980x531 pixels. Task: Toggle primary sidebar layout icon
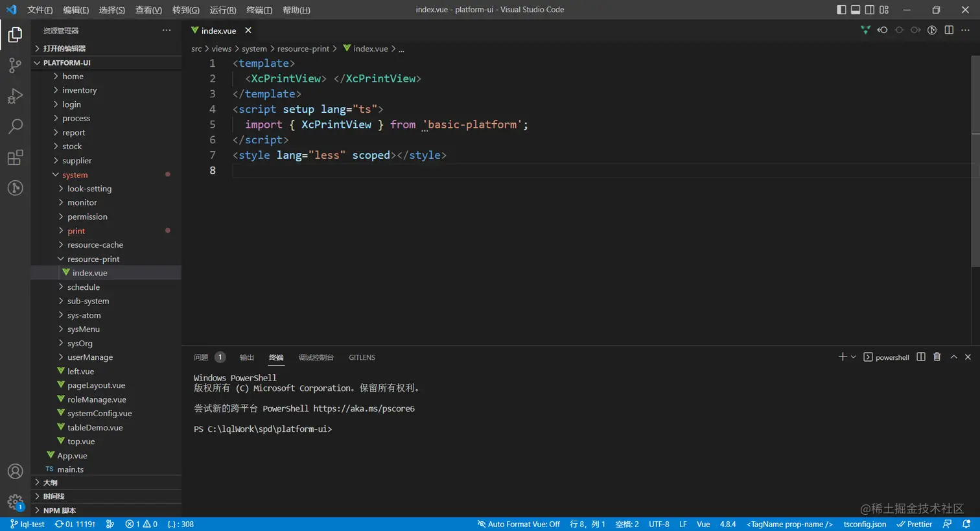(x=841, y=10)
